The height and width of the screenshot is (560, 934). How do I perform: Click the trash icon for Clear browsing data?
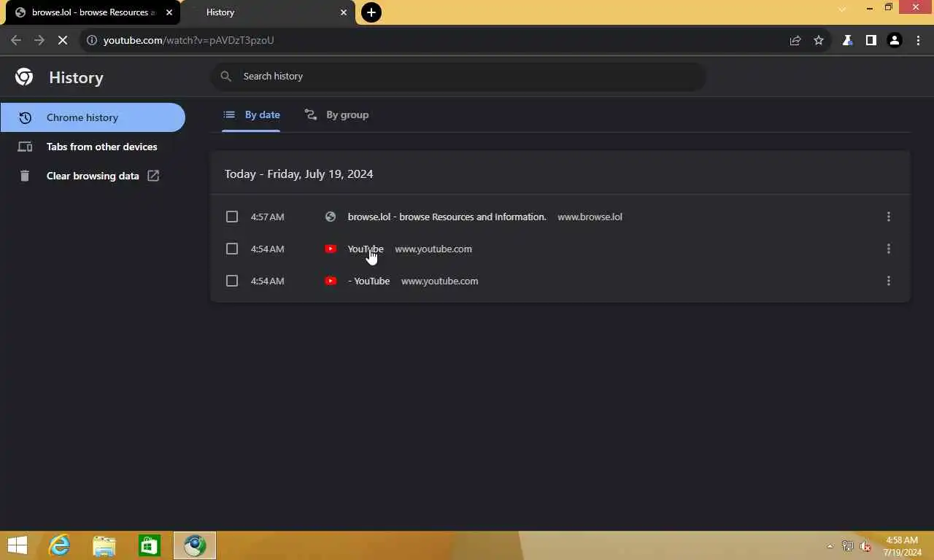(x=25, y=176)
